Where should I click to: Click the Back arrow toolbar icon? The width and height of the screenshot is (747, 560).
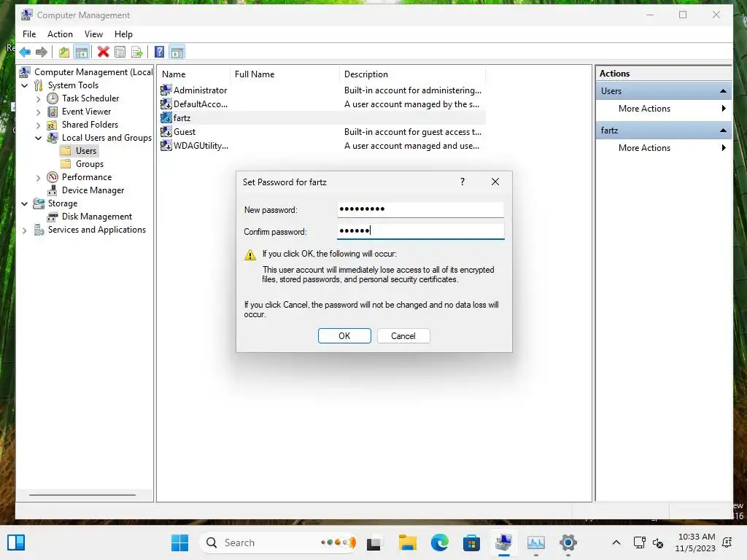[x=26, y=52]
